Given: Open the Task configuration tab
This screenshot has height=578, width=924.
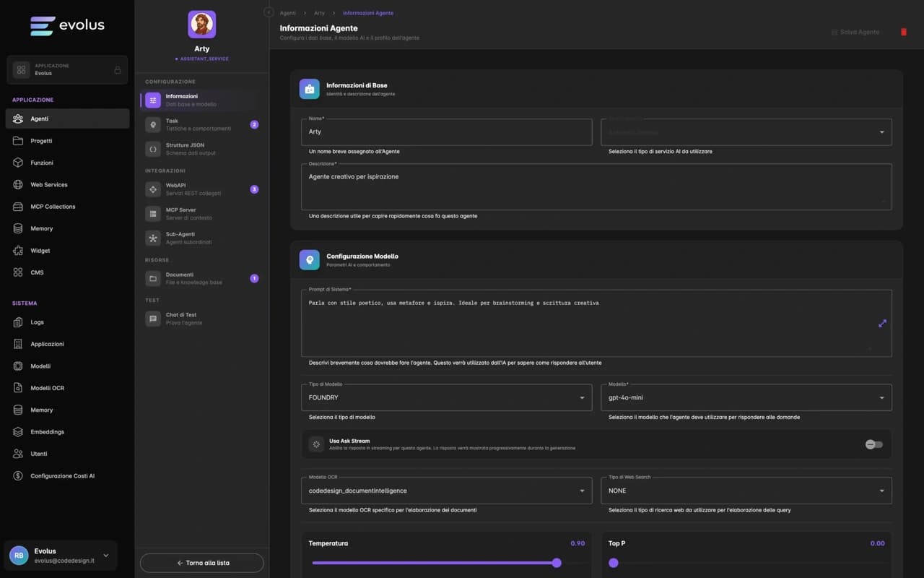Looking at the screenshot, I should tap(199, 124).
